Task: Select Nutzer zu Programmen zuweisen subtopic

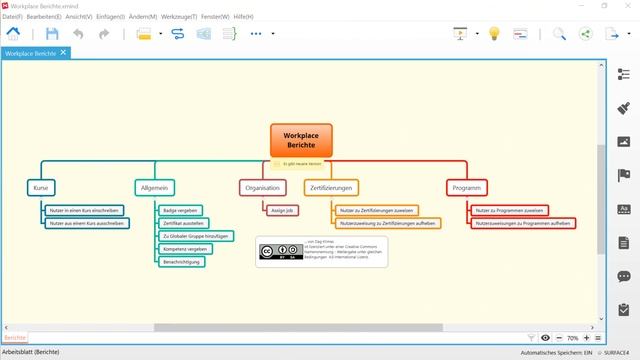Action: pyautogui.click(x=509, y=211)
